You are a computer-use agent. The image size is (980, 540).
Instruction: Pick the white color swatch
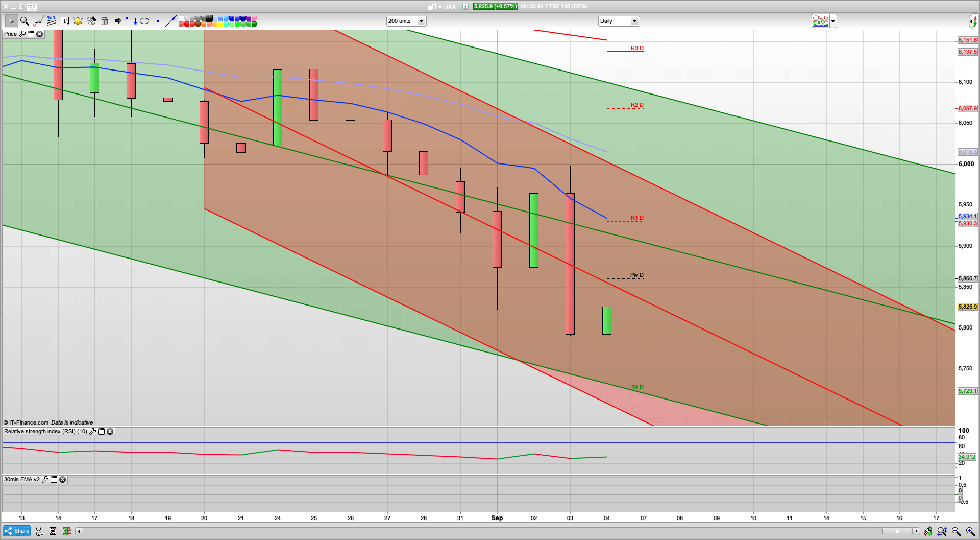click(x=181, y=18)
